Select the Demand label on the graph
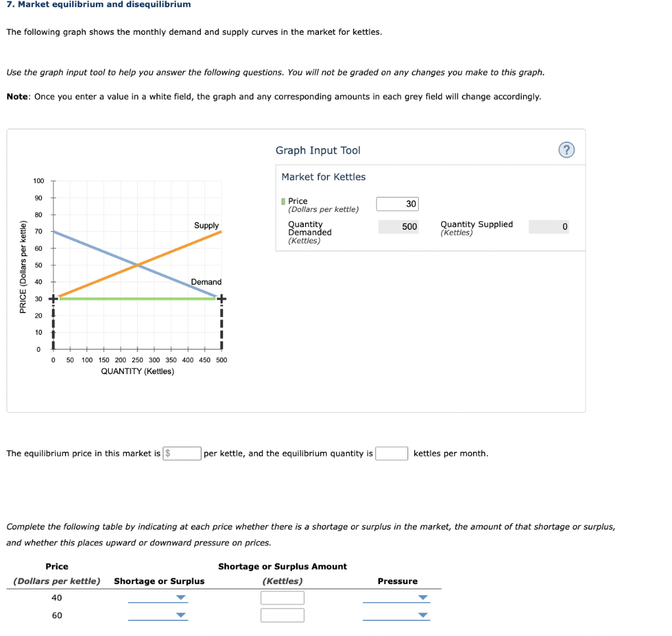Viewport: 672px width, 636px height. pyautogui.click(x=207, y=282)
